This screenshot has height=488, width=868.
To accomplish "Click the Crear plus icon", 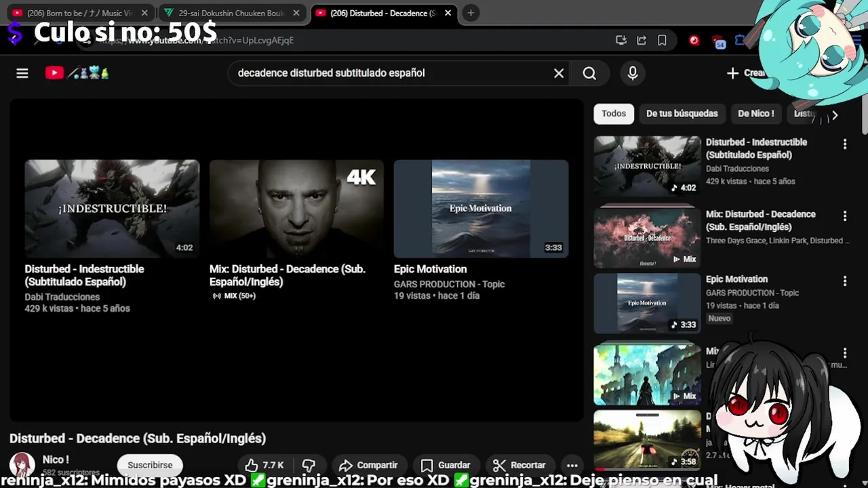I will [x=732, y=73].
